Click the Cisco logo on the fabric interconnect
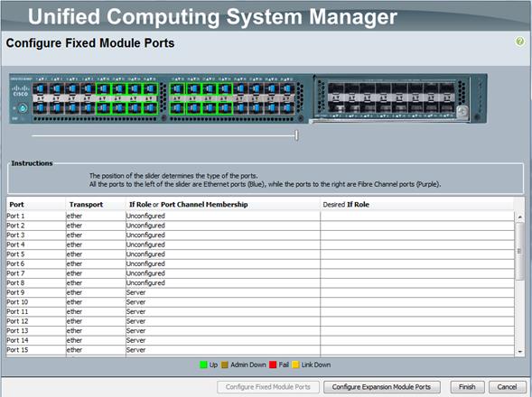Image resolution: width=532 pixels, height=397 pixels. pos(21,90)
